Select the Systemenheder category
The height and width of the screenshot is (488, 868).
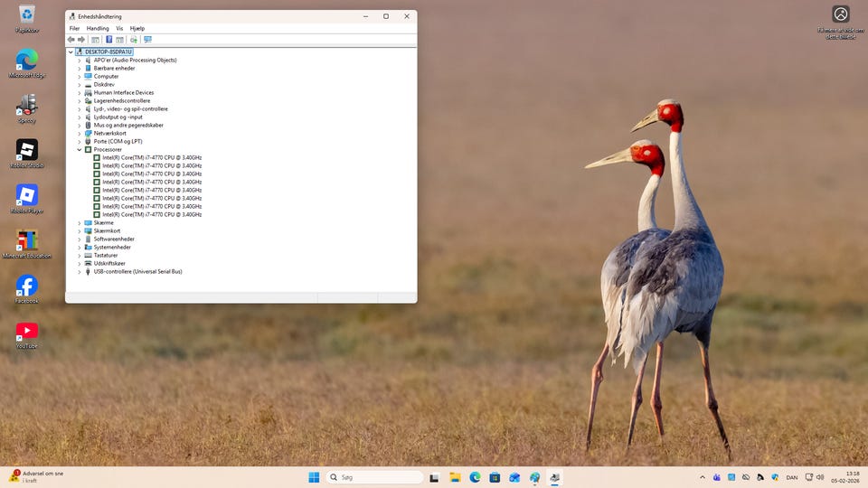(112, 248)
